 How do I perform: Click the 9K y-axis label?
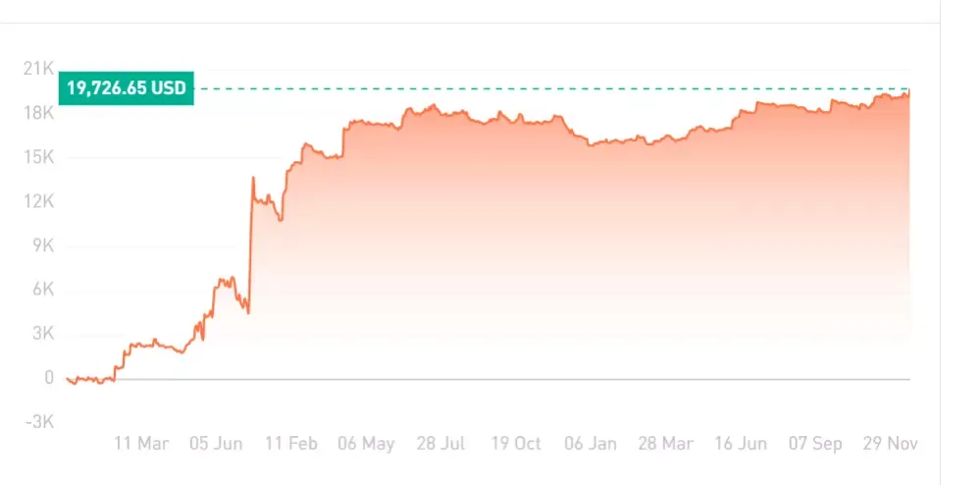tap(43, 246)
